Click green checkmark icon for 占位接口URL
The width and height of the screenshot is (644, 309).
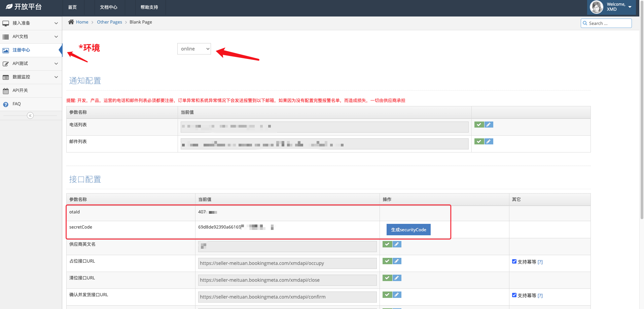pos(387,261)
